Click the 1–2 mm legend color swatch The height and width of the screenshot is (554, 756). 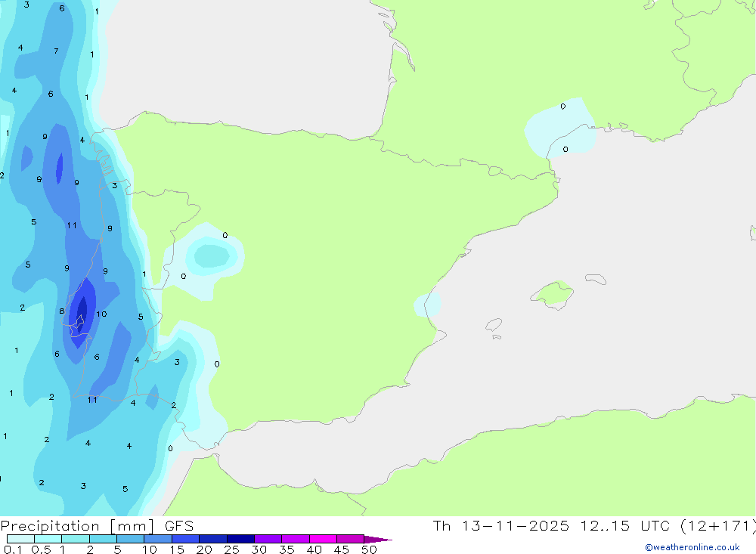pyautogui.click(x=75, y=539)
